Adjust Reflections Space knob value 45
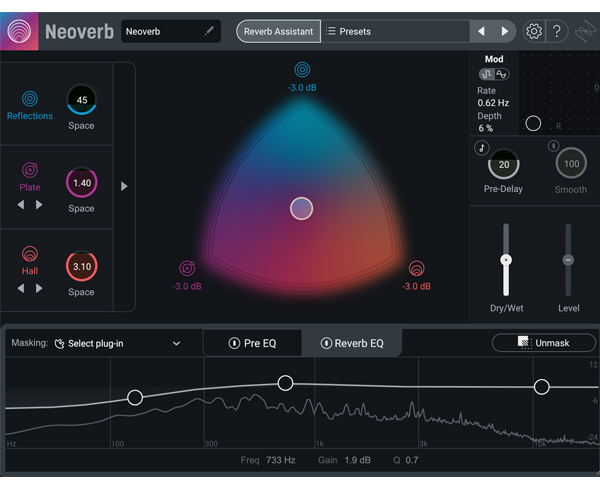Screen dimensions: 600x491 (82, 100)
